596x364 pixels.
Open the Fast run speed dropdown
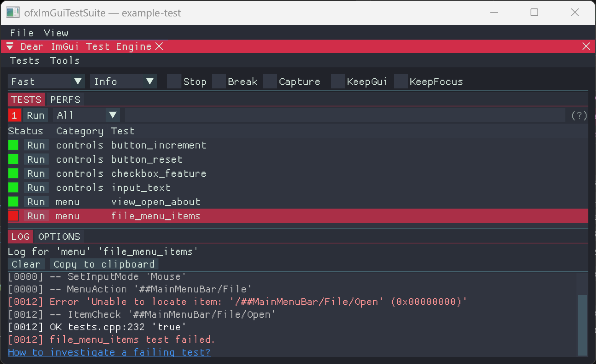pos(46,82)
